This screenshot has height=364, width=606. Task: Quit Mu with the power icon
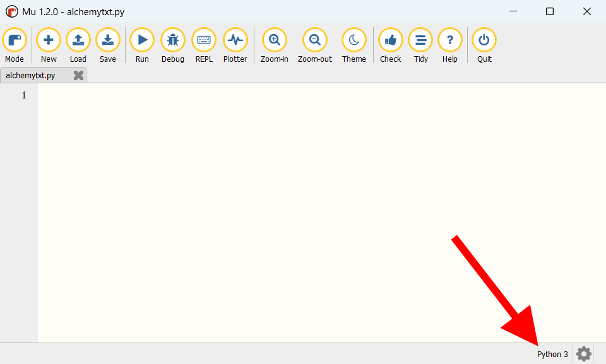tap(484, 40)
